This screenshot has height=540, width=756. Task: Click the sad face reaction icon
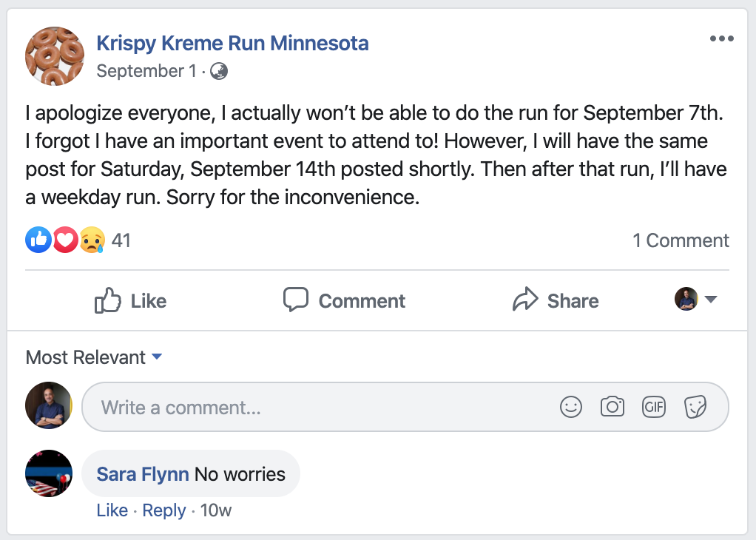pos(92,240)
